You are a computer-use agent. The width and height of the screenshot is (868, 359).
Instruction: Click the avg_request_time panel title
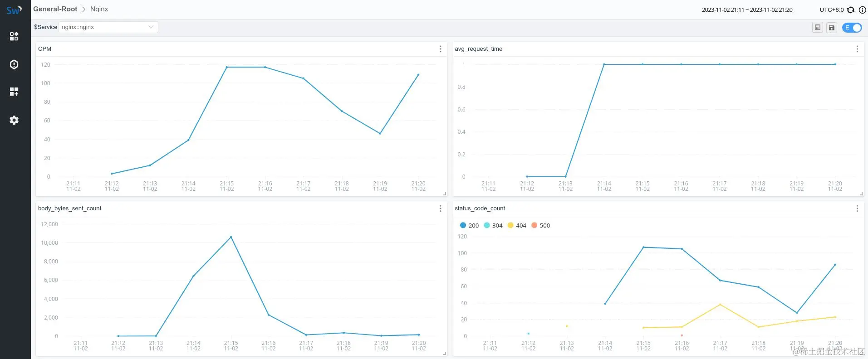point(478,49)
